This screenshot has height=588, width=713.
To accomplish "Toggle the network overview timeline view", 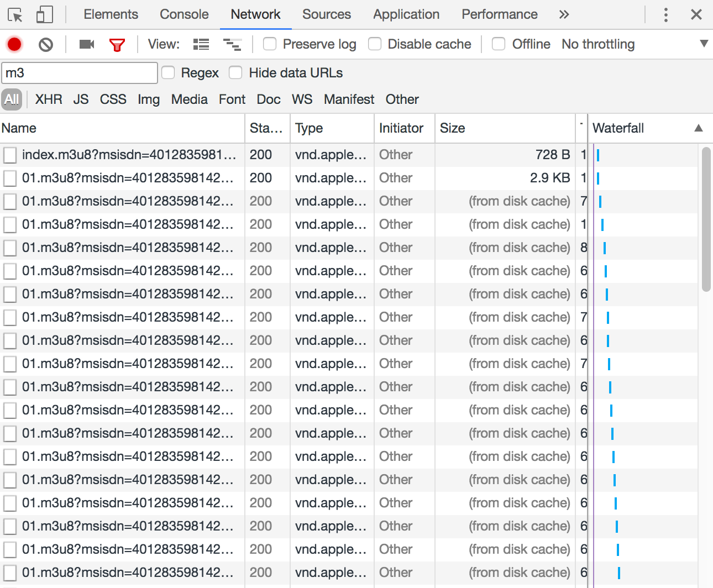I will (233, 44).
